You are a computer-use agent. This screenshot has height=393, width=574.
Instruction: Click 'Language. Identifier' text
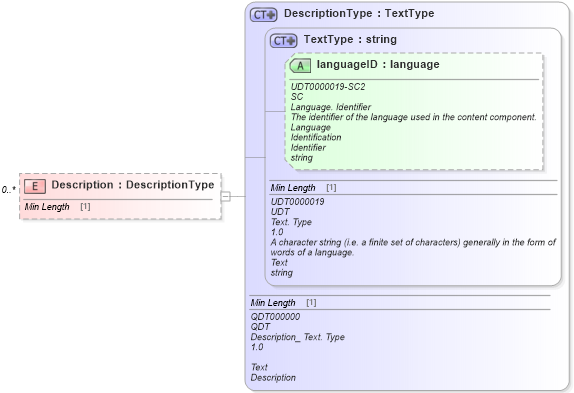tap(331, 107)
